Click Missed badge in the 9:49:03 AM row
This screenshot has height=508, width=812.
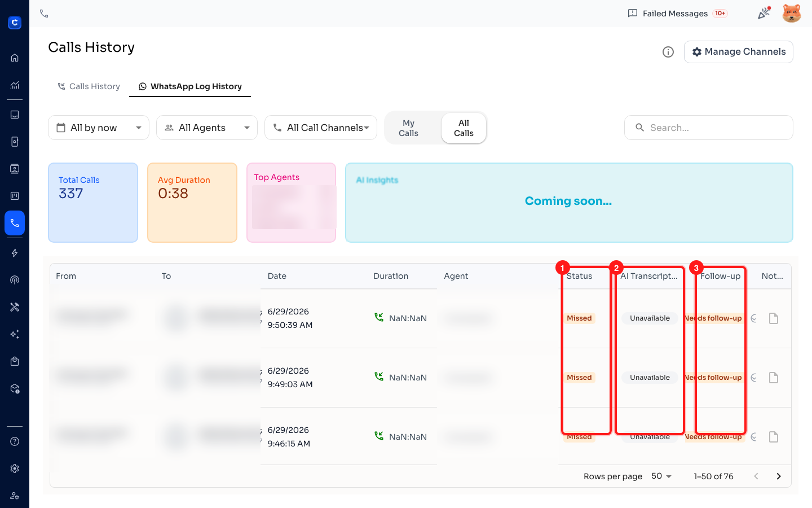[x=579, y=378]
